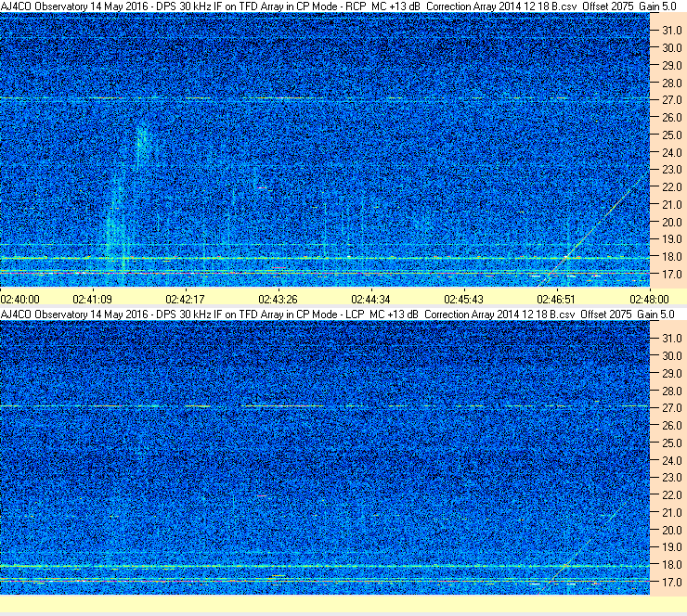This screenshot has width=687, height=616.
Task: Pick the 29.0 frequency label in LCP panel
Action: 671,374
